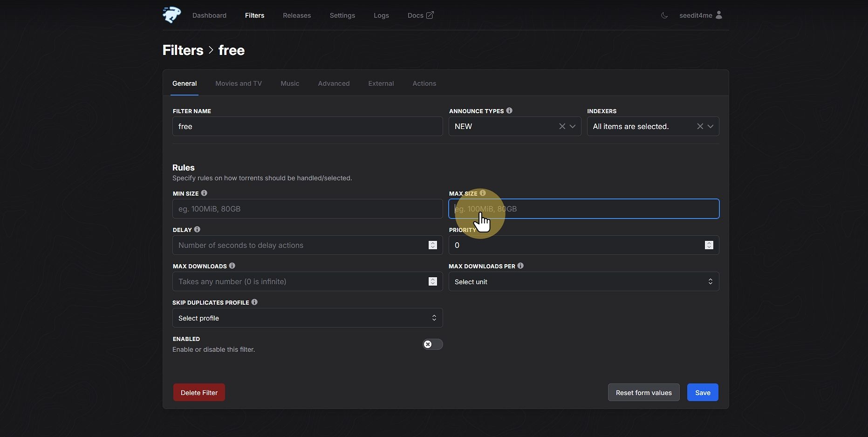The height and width of the screenshot is (437, 868).
Task: Open the Skip Duplicates profile dropdown
Action: tap(308, 318)
